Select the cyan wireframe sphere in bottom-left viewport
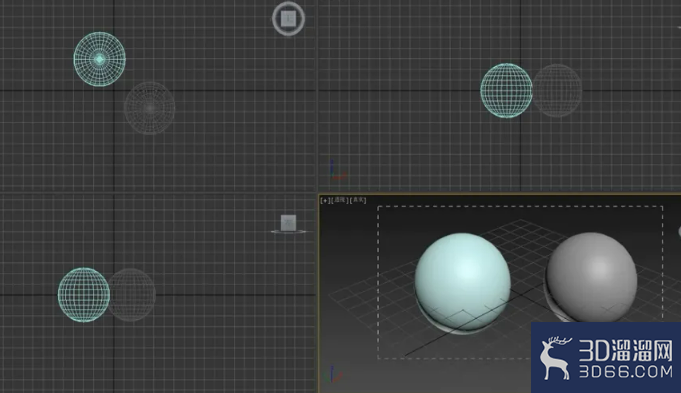 click(x=84, y=295)
